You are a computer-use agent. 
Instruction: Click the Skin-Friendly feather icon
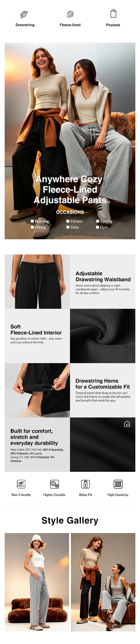point(21,484)
